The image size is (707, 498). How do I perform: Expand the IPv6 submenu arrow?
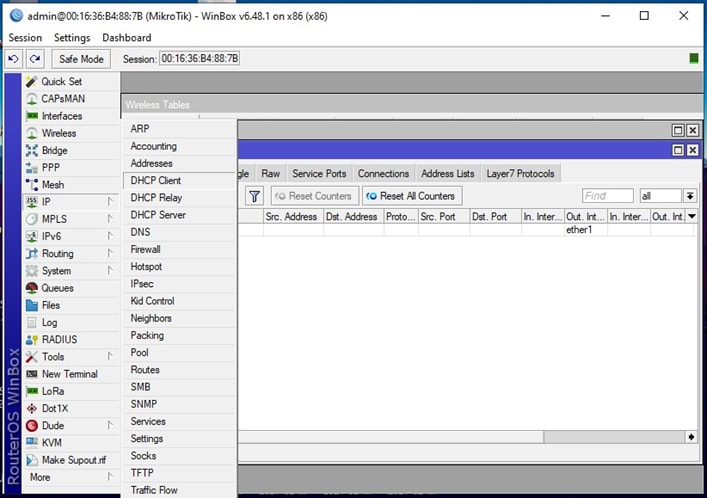(x=110, y=235)
